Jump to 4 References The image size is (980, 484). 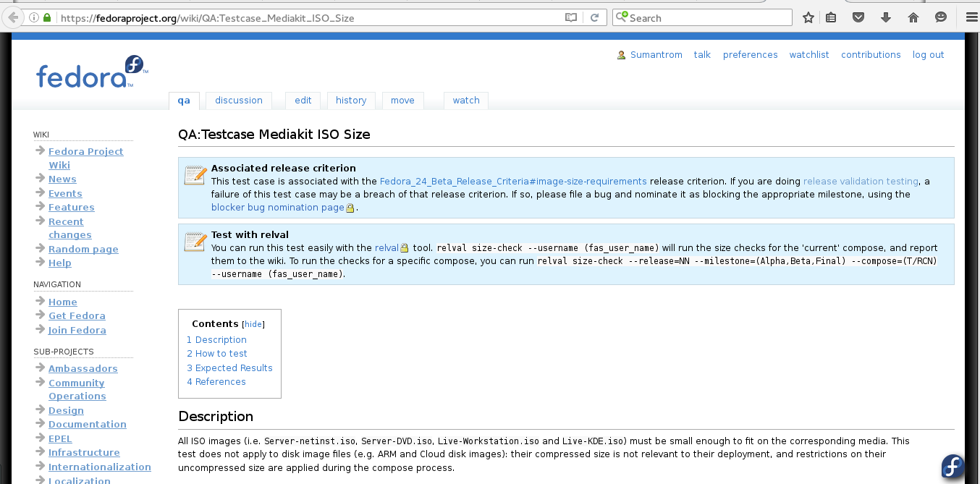click(x=216, y=382)
